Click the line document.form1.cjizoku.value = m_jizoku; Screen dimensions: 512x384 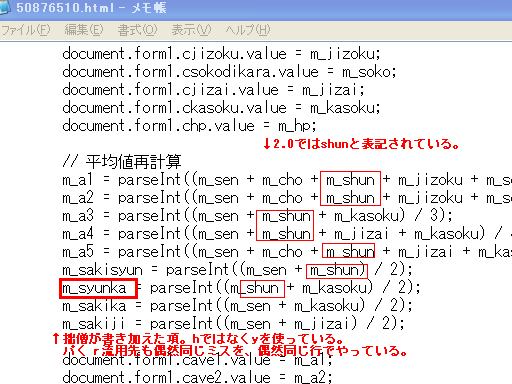[221, 54]
